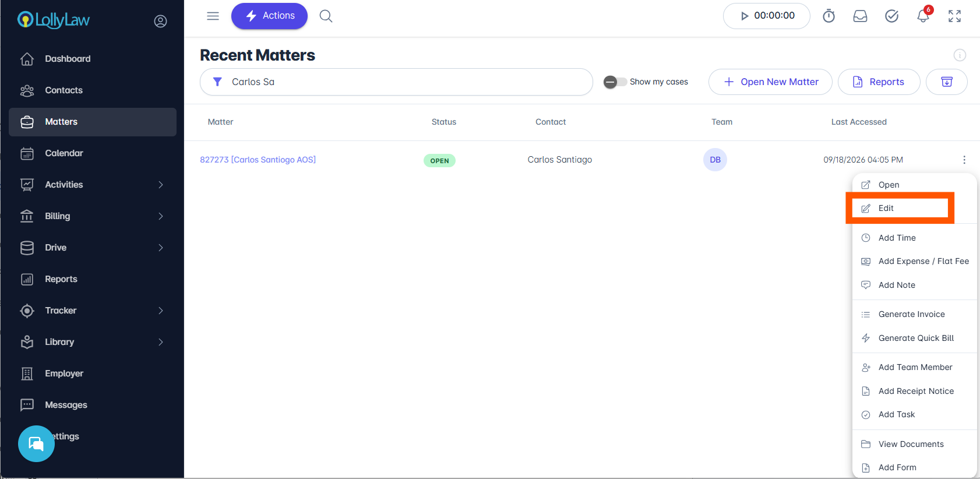Screen dimensions: 980x479
Task: Start the 00:00:00 timer
Action: [767, 16]
